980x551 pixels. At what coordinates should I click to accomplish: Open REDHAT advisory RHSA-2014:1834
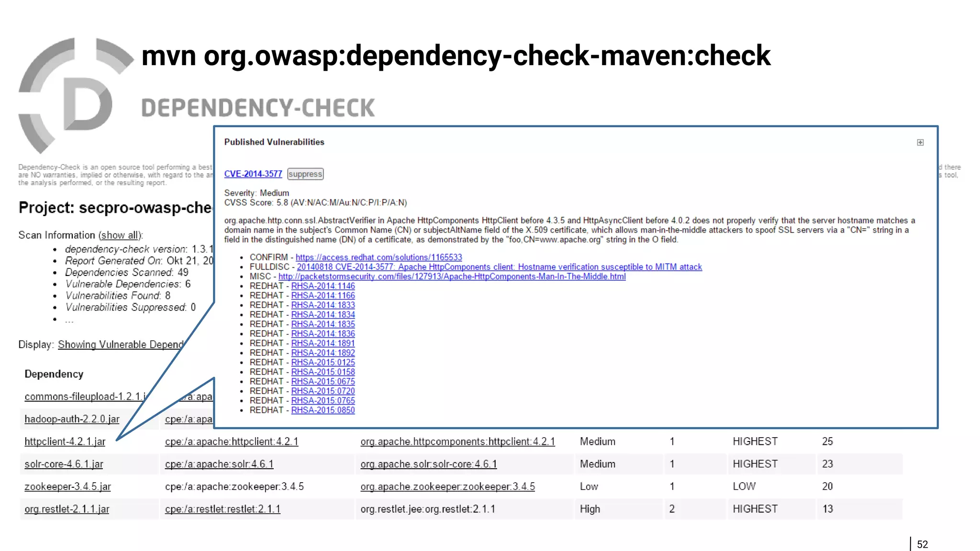pyautogui.click(x=323, y=315)
